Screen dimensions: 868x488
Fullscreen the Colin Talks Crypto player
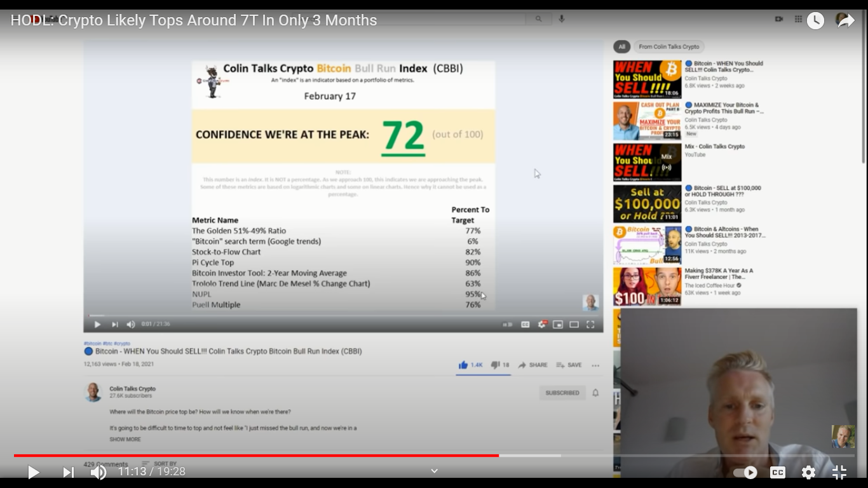590,324
